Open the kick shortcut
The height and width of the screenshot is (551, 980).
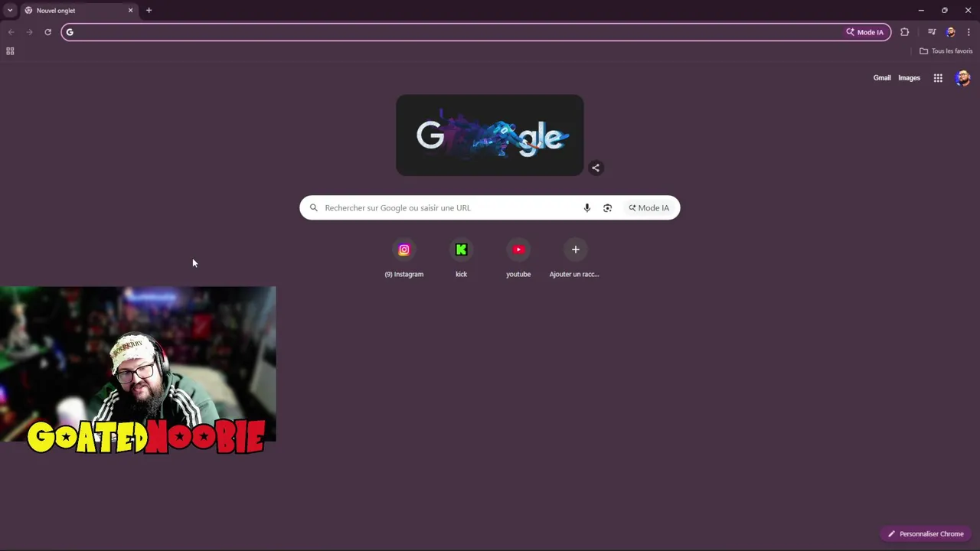tap(461, 258)
